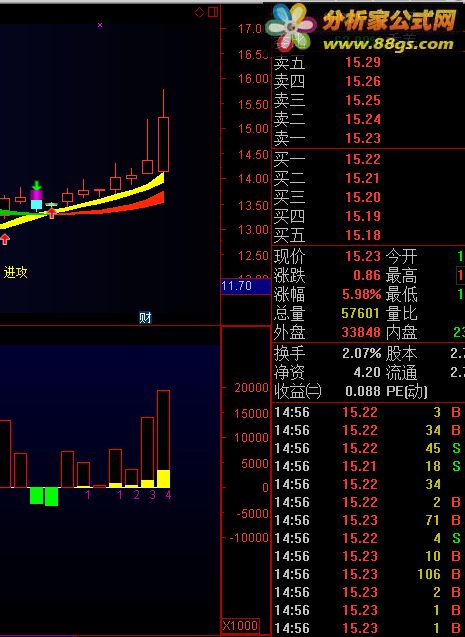Screen dimensions: 465x637
Task: Click the 换手 2.07% turnover field
Action: tap(327, 353)
